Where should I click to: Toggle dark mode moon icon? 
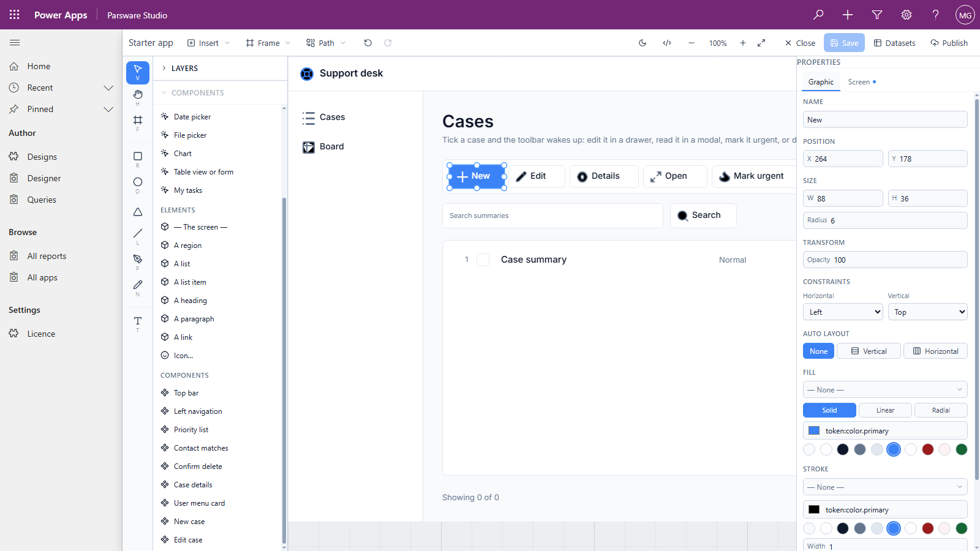point(643,43)
